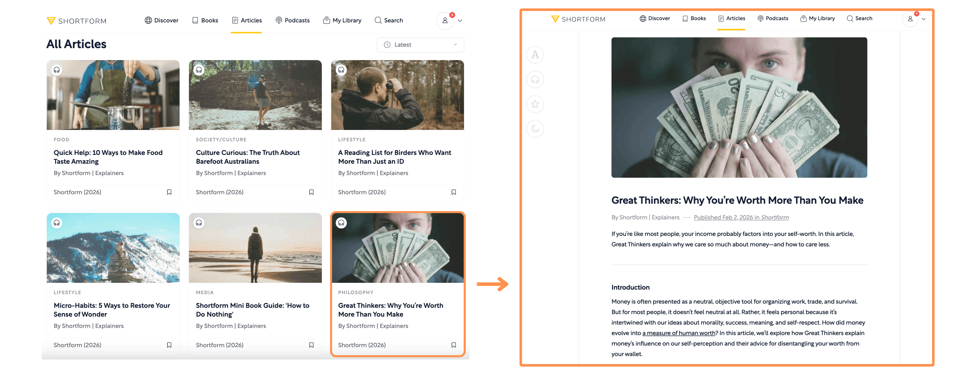Toggle night mode with the moon icon
This screenshot has height=375, width=980.
tap(535, 129)
